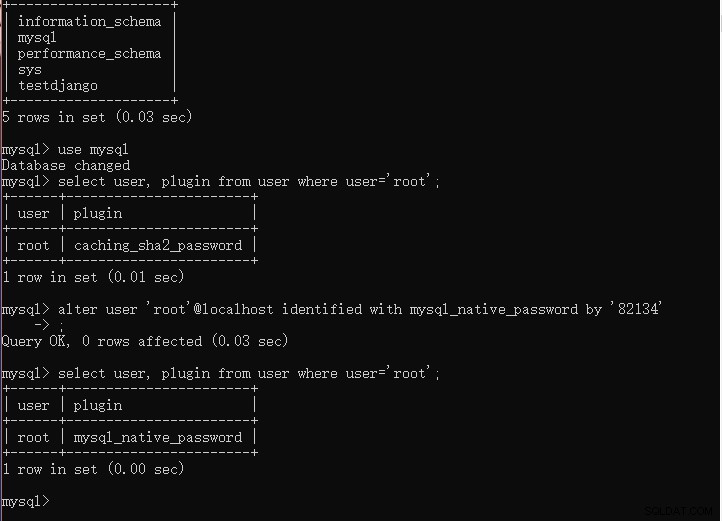Click the alter user command line
722x521 pixels.
tap(360, 309)
